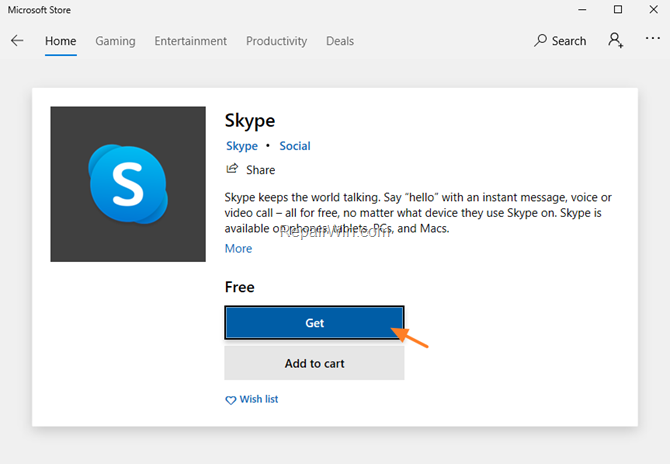Click the Get button

[x=314, y=323]
